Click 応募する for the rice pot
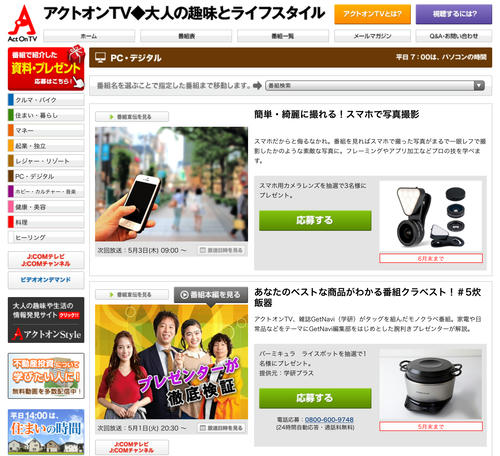Viewport: 500px width, 456px height. [315, 398]
